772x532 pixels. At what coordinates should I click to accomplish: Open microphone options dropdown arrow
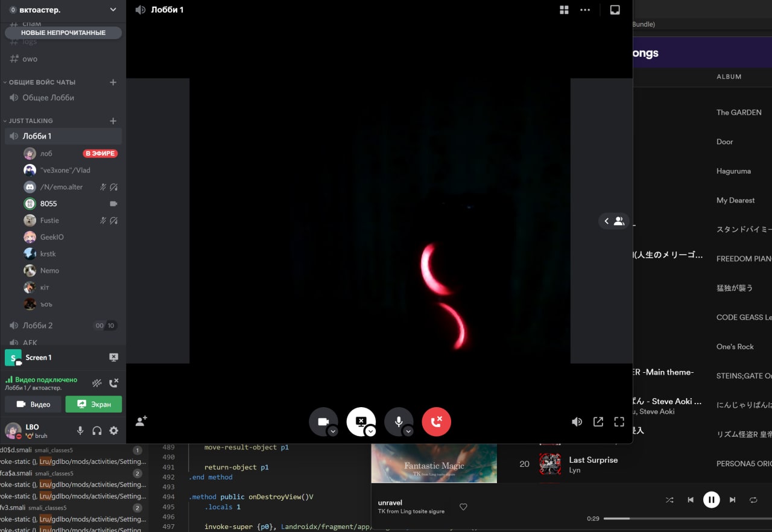(408, 431)
